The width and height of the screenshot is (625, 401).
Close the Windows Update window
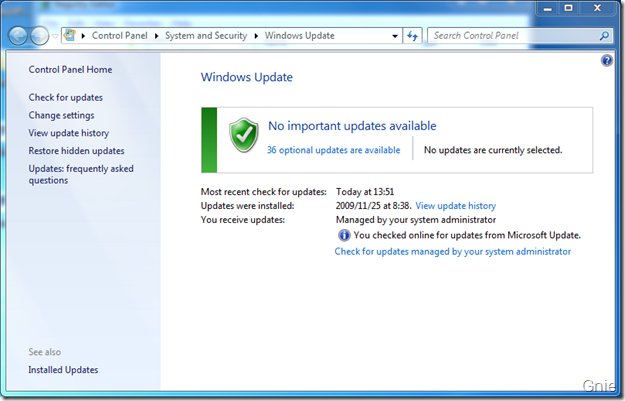(597, 8)
